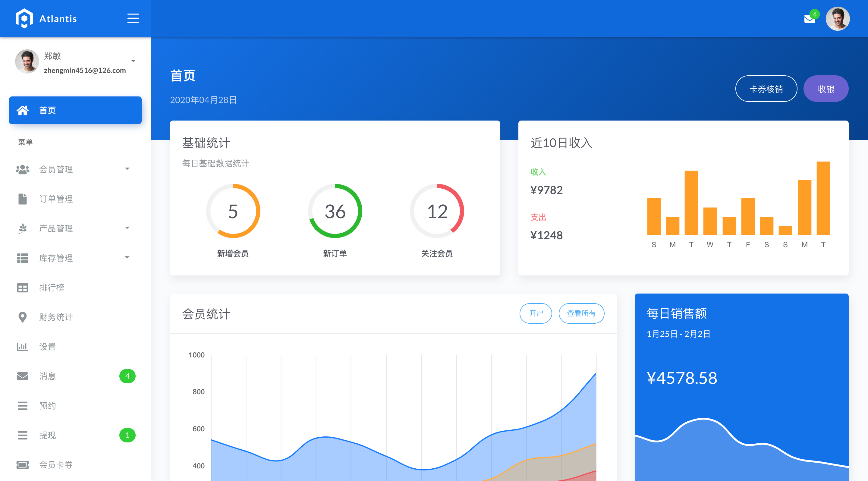The height and width of the screenshot is (481, 868).
Task: Open the mail notifications envelope icon
Action: tap(809, 19)
